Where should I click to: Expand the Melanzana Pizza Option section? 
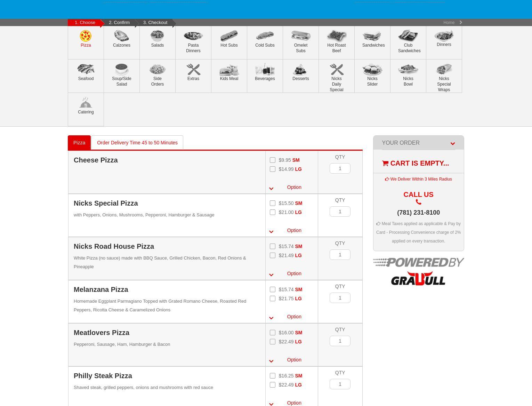point(294,317)
